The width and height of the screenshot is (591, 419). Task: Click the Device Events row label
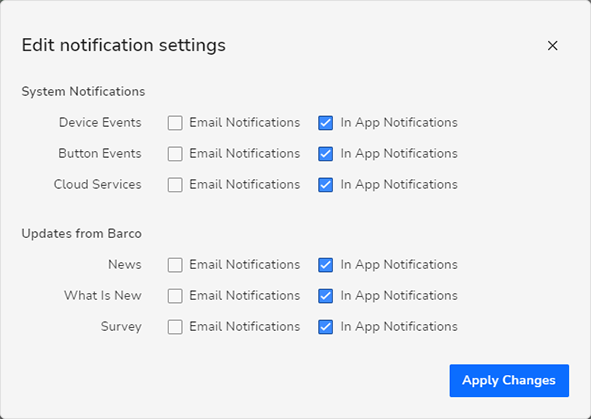(100, 122)
